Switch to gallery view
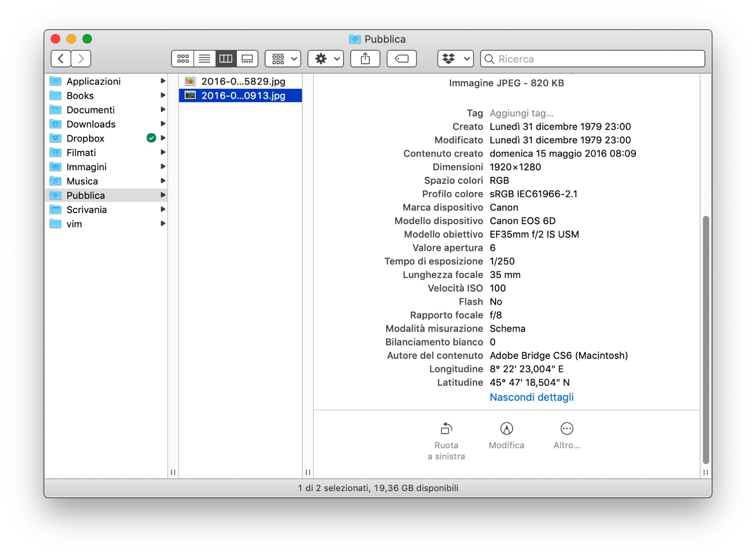Screen dimensions: 756x556 (247, 59)
